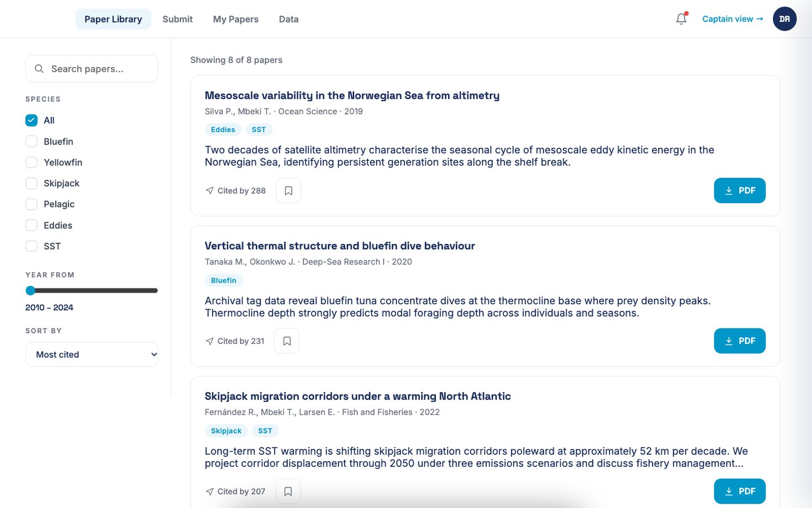812x508 pixels.
Task: Download PDF of Skipjack migration corridors paper
Action: click(740, 491)
